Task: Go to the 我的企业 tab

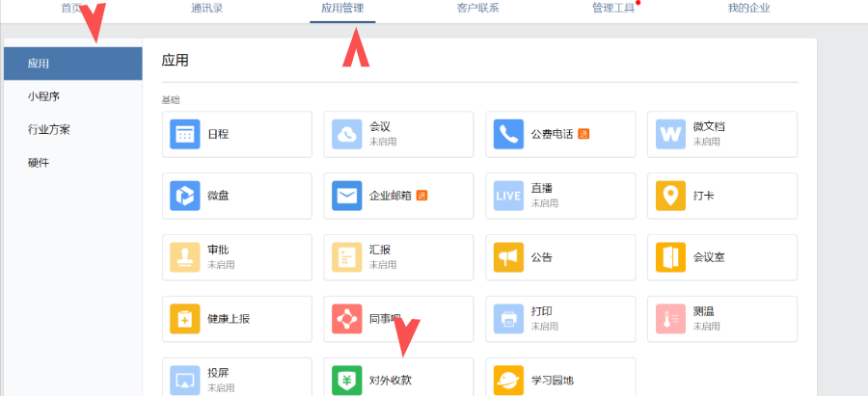Action: point(748,9)
